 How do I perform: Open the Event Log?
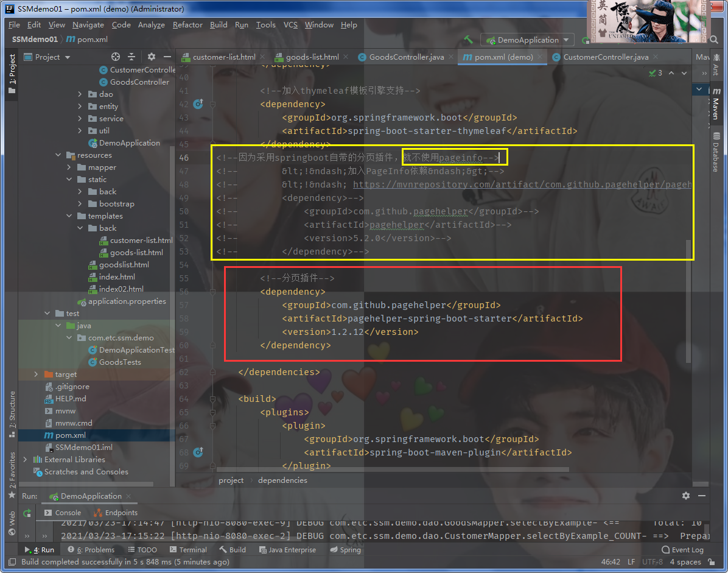pyautogui.click(x=682, y=550)
